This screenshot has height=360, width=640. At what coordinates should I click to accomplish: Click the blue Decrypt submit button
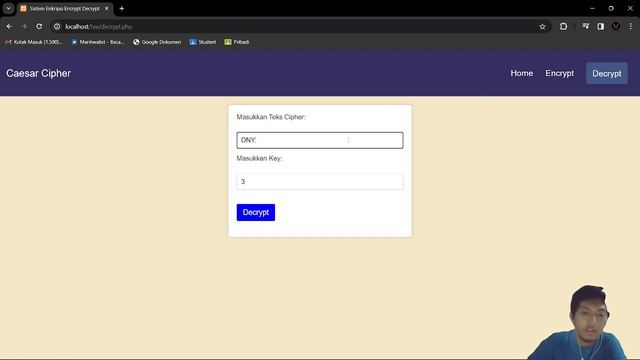(256, 212)
